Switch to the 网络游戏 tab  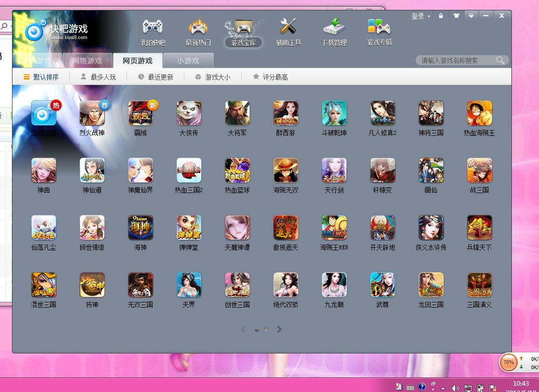[87, 61]
